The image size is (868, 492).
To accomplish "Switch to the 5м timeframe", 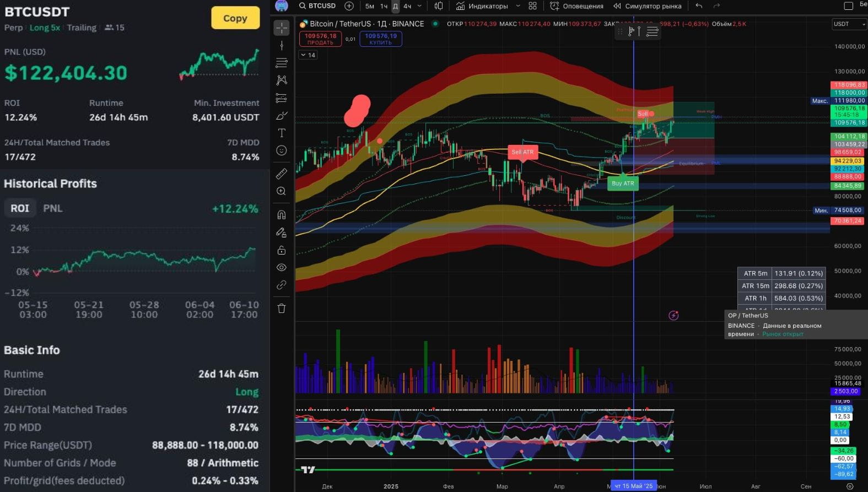I will [370, 6].
